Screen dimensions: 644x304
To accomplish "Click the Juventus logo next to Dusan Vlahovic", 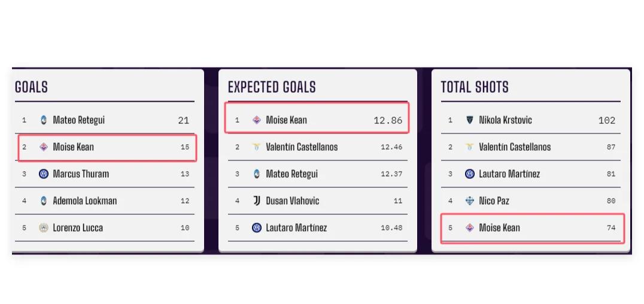I will pos(257,201).
